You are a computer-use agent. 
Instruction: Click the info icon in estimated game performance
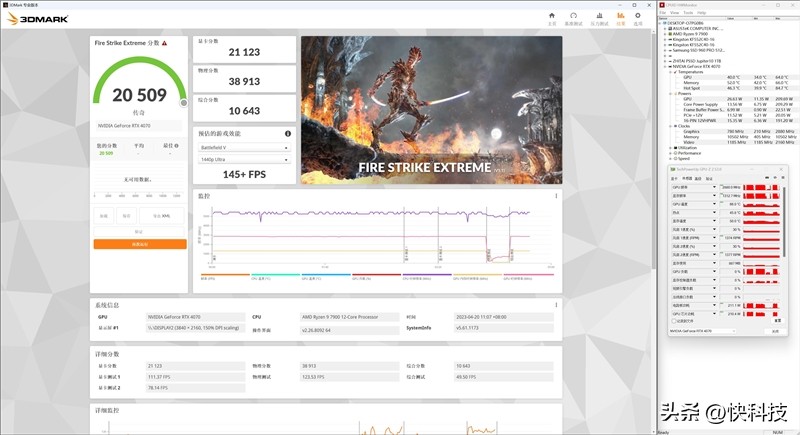(x=288, y=134)
